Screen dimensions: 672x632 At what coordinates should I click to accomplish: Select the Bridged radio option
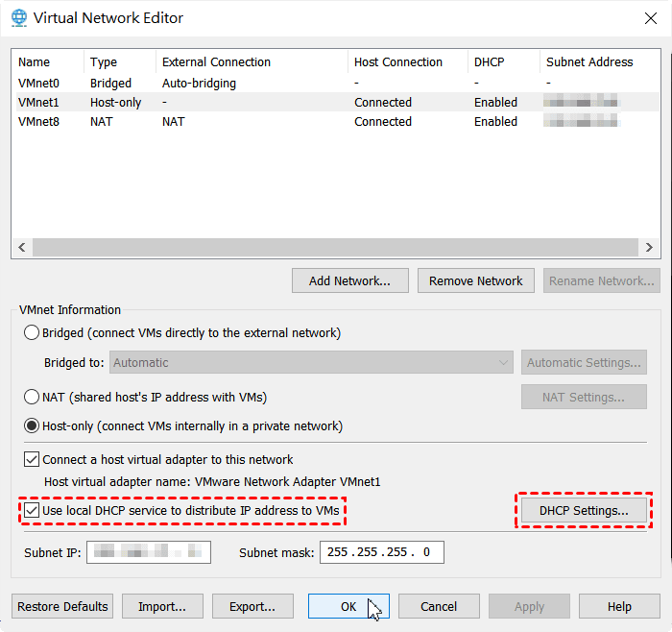(x=32, y=332)
